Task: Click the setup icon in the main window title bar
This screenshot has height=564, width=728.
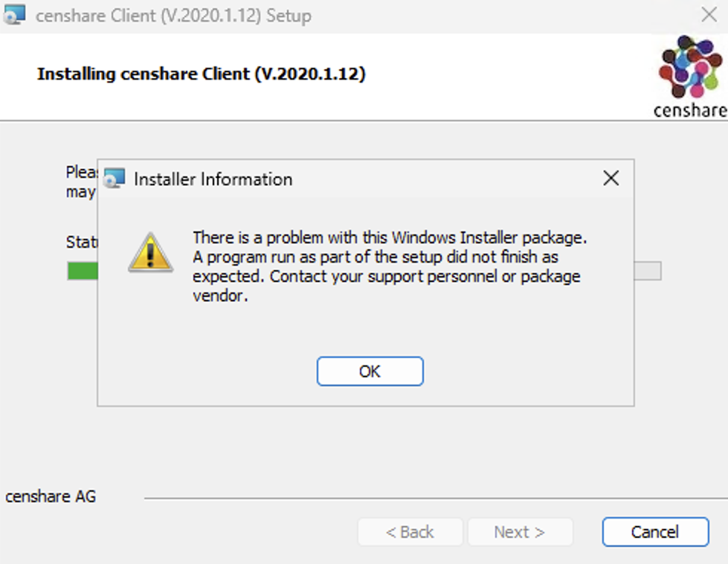Action: [x=15, y=15]
